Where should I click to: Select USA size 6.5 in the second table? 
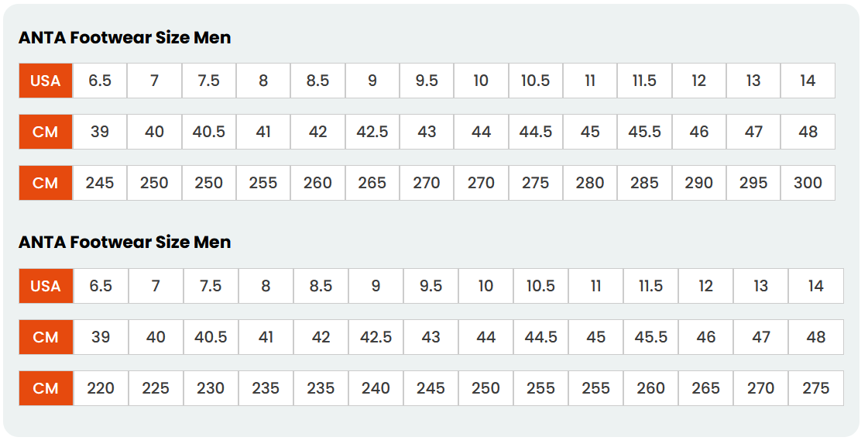(x=101, y=286)
